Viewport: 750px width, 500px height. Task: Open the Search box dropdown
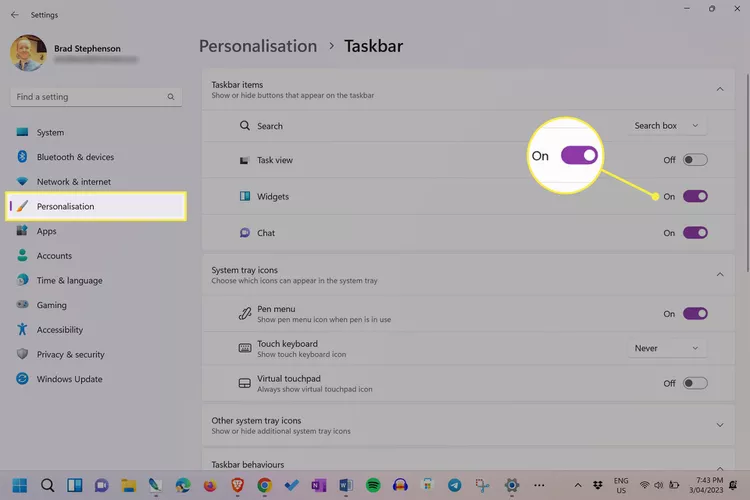click(x=667, y=125)
